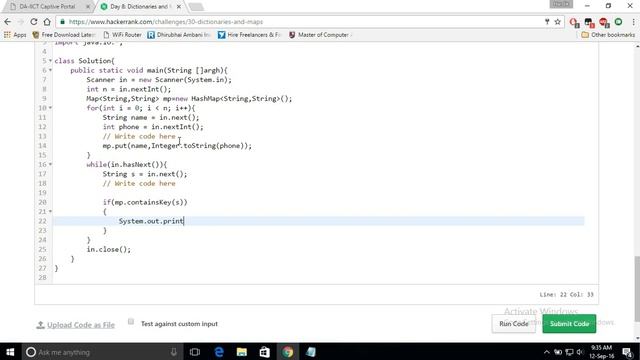
Task: Open the Apps bookmarks shortcut
Action: [x=15, y=35]
